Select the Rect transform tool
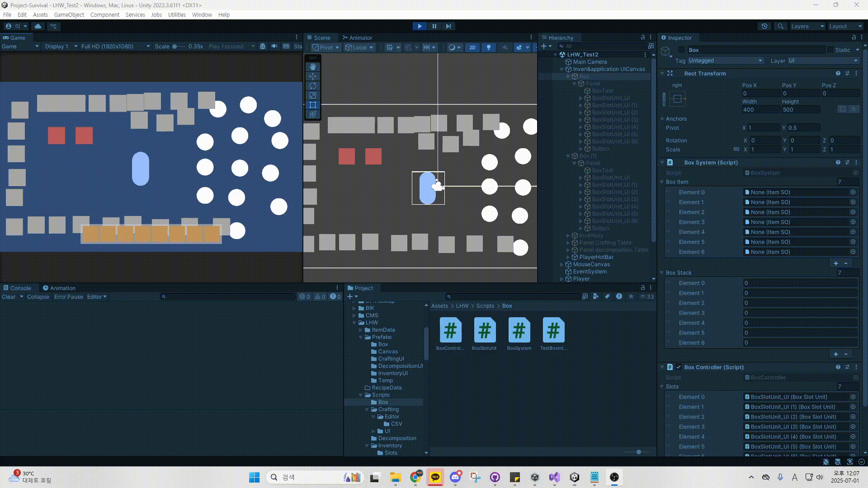Image resolution: width=868 pixels, height=488 pixels. click(x=312, y=105)
